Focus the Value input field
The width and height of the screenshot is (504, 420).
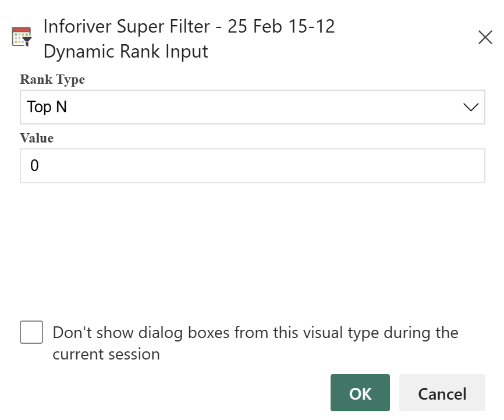pos(253,166)
